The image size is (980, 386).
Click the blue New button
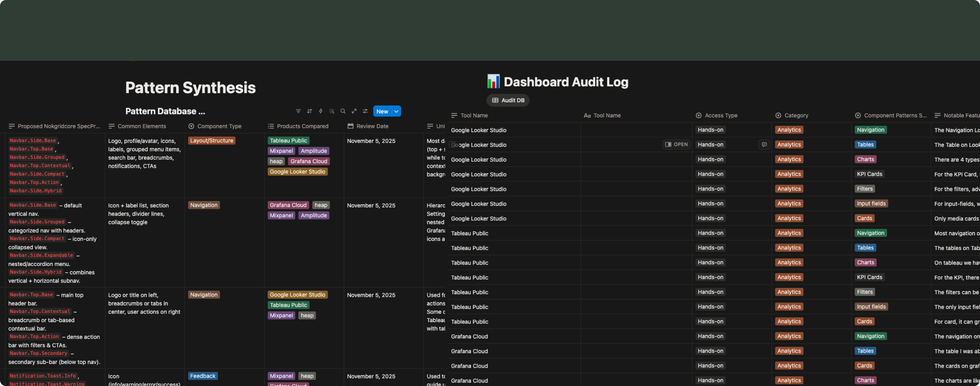point(382,111)
